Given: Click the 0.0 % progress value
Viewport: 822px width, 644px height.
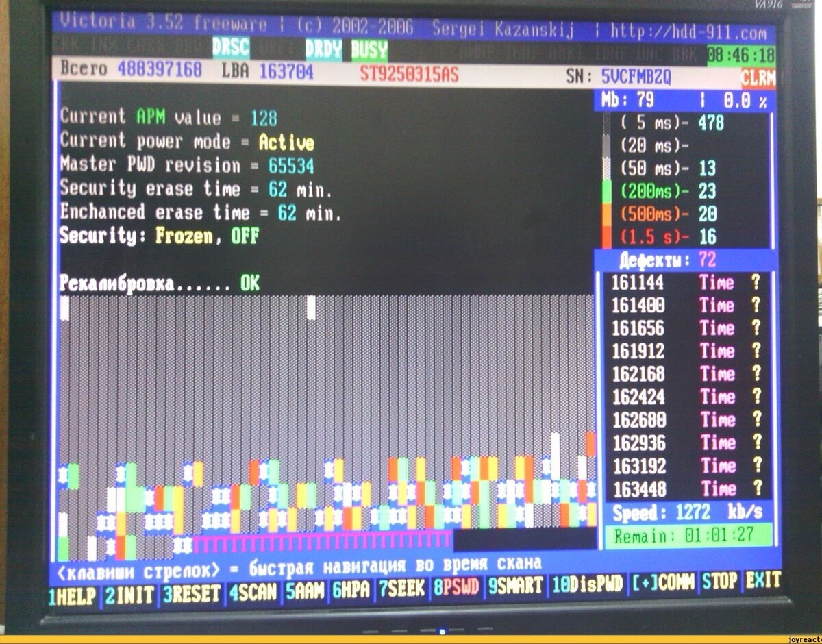Looking at the screenshot, I should point(745,101).
